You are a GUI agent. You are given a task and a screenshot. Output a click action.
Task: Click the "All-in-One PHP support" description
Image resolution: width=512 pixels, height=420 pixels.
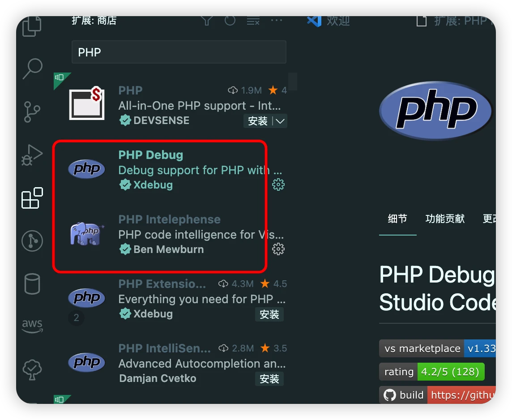(199, 106)
